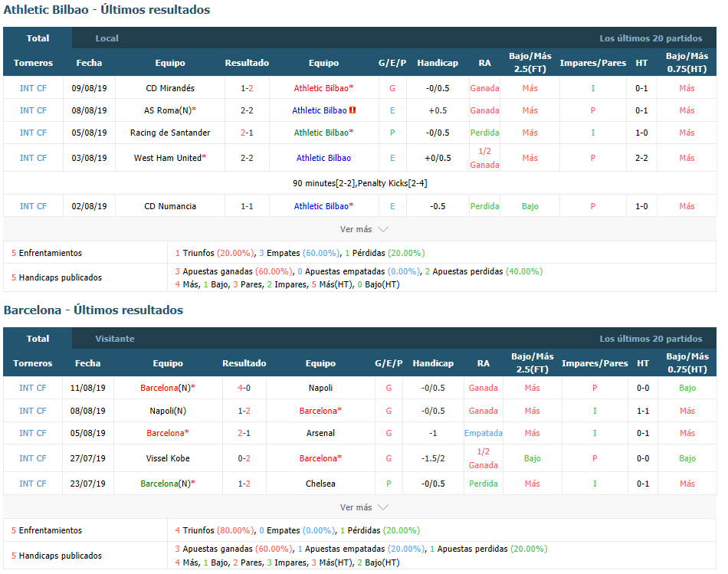Click the Handicap header in the Barcelona table
This screenshot has height=574, width=728.
433,363
